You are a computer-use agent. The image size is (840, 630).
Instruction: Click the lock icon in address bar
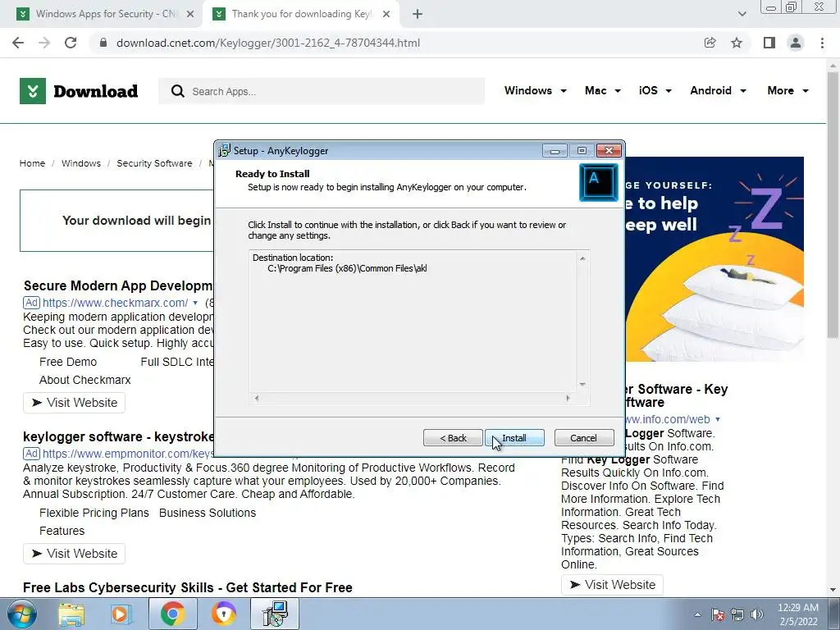pyautogui.click(x=103, y=43)
